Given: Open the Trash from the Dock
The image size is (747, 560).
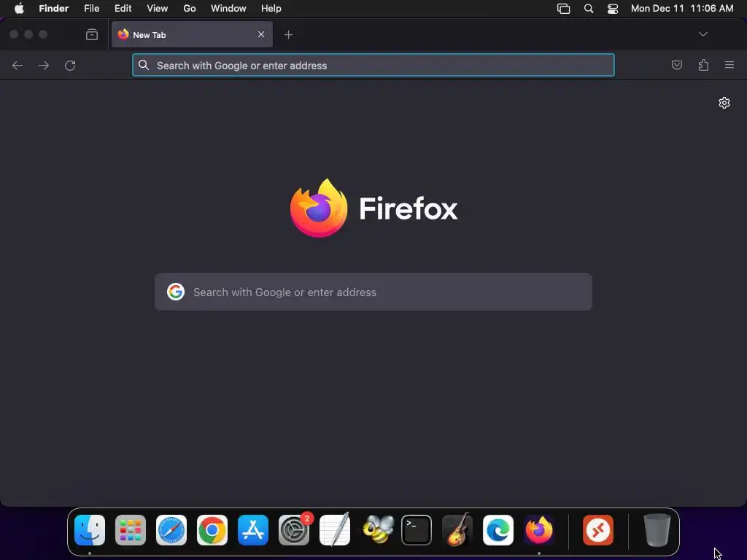Looking at the screenshot, I should (657, 530).
